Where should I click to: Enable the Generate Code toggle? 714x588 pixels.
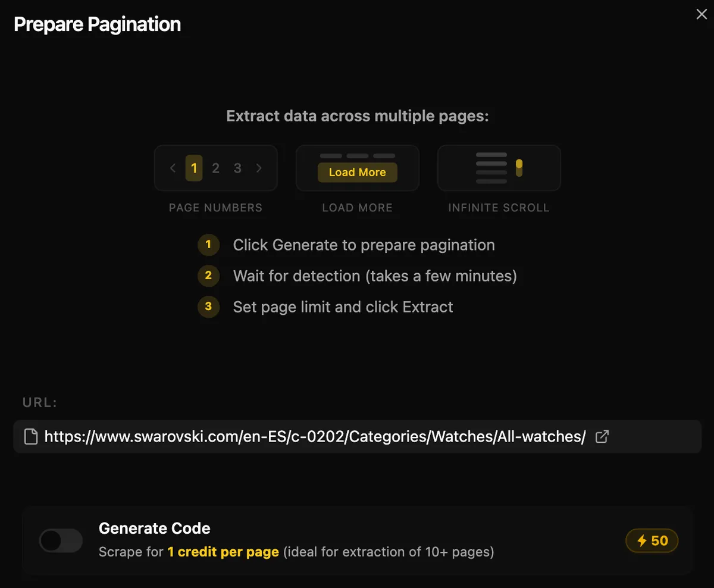61,540
